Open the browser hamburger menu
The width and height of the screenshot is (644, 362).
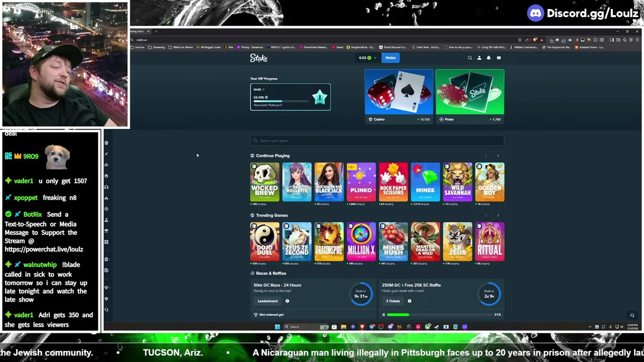click(637, 40)
